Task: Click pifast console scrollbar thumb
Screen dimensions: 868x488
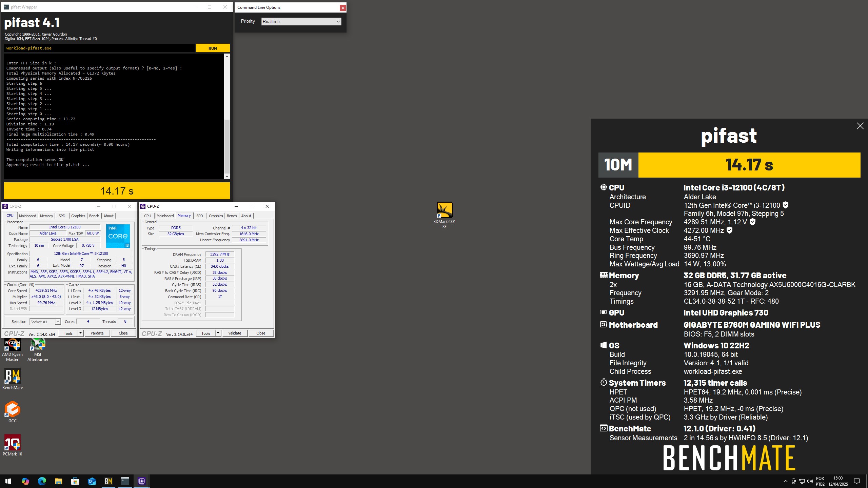Action: coord(227,146)
